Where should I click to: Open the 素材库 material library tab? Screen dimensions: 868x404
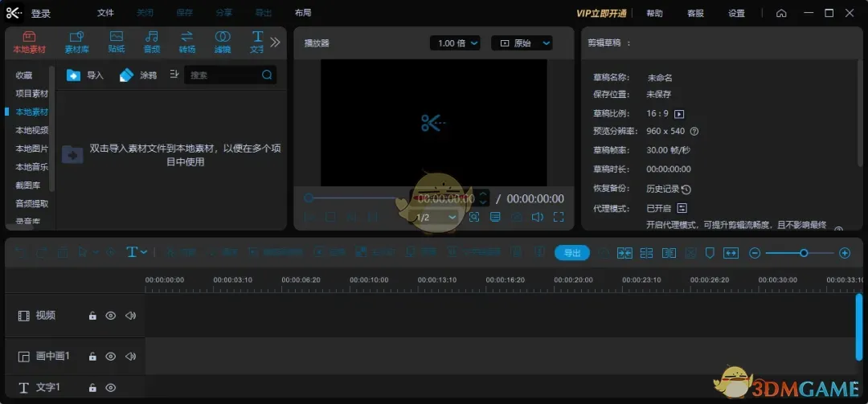click(77, 42)
